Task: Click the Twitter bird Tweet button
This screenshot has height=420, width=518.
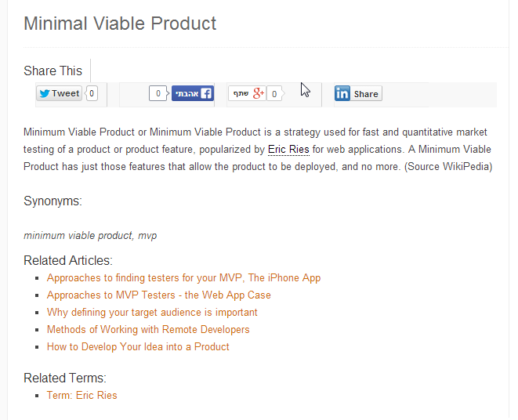Action: coord(59,93)
